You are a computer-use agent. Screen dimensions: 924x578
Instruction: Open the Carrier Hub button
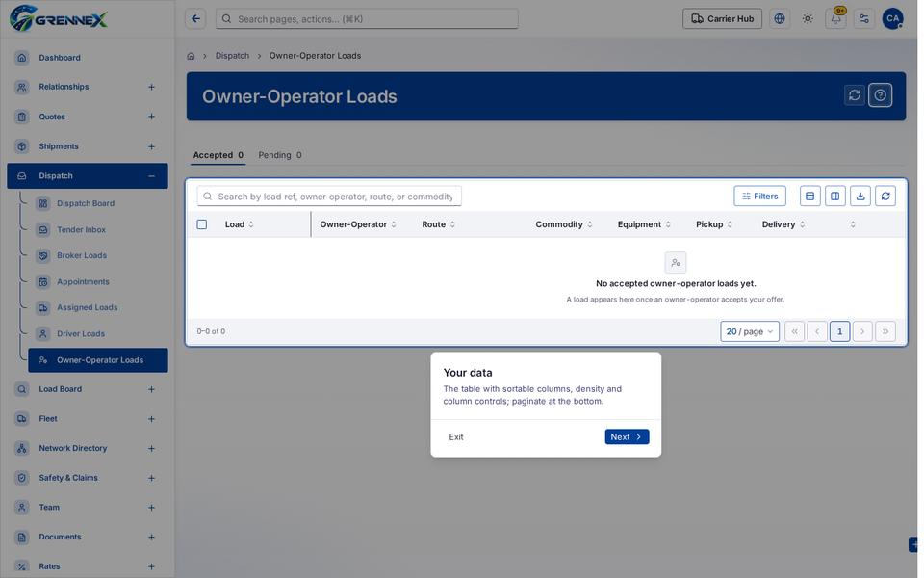point(723,19)
